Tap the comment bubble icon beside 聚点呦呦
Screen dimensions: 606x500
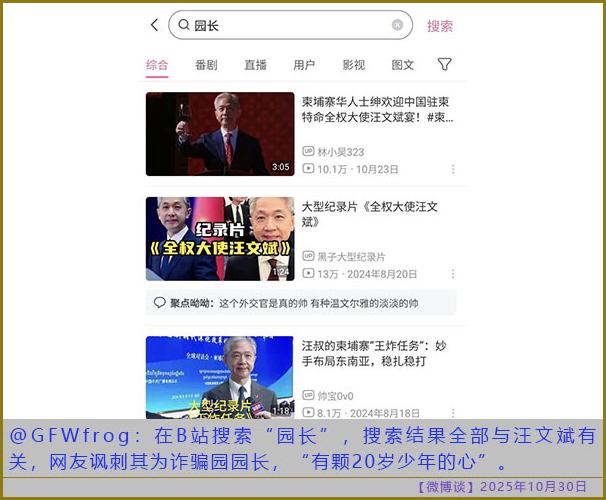point(159,303)
